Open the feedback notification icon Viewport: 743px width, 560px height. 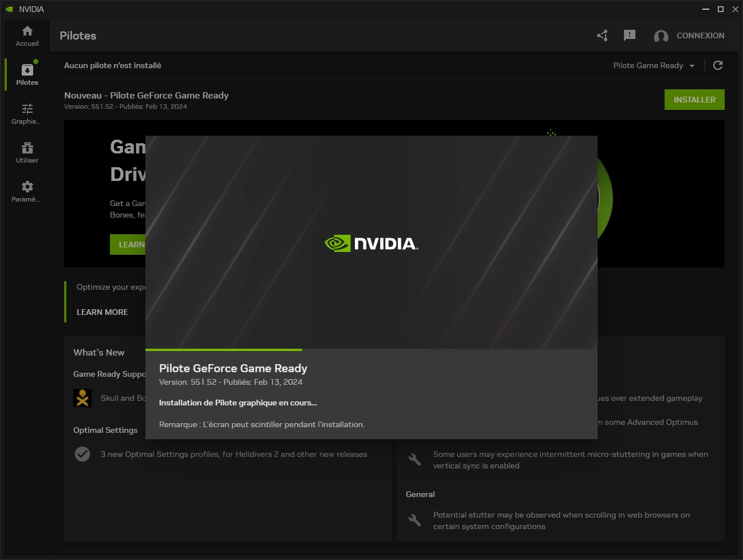click(x=630, y=36)
